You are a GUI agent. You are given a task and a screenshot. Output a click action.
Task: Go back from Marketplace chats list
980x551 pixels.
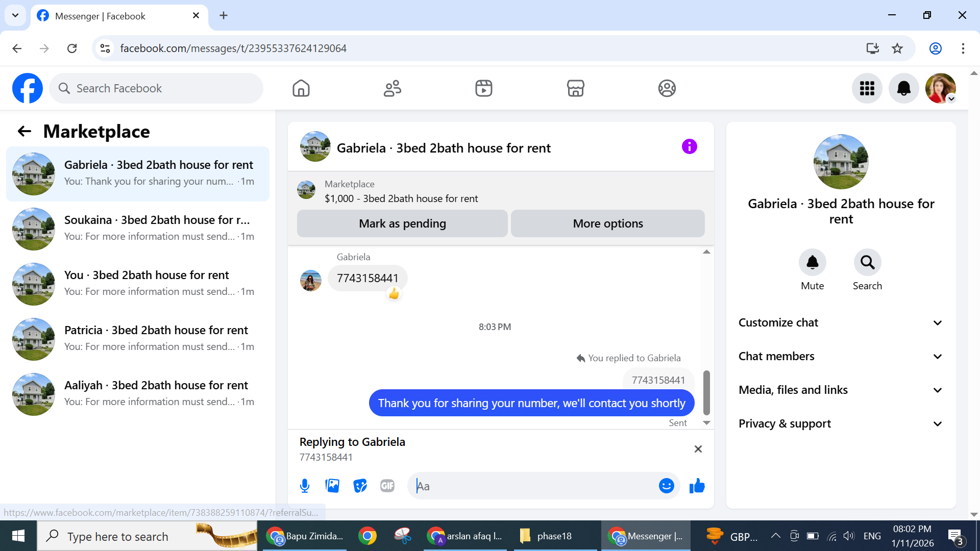click(x=24, y=132)
